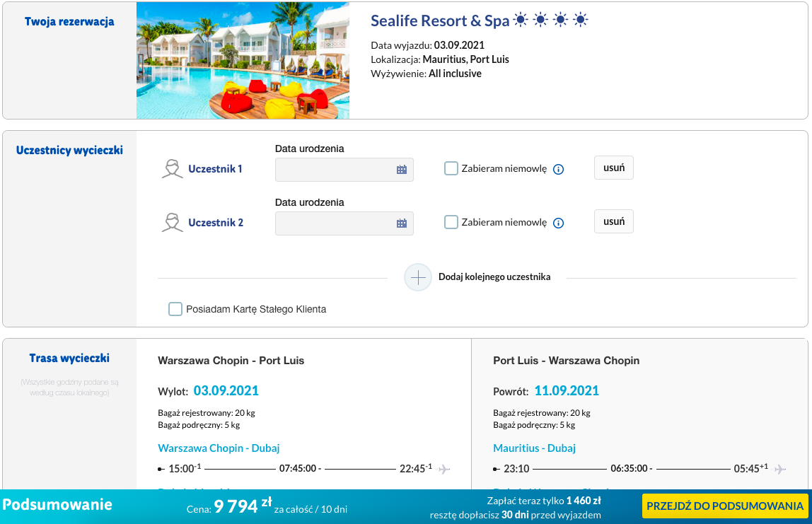The height and width of the screenshot is (524, 812).
Task: Check 'Zabieram niemowlę' for Uczestnik 2
Action: click(x=451, y=223)
